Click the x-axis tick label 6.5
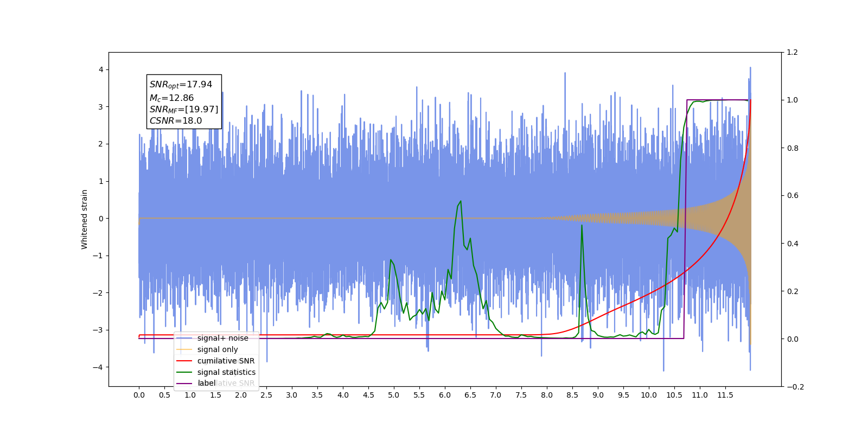Image resolution: width=868 pixels, height=434 pixels. coord(470,395)
